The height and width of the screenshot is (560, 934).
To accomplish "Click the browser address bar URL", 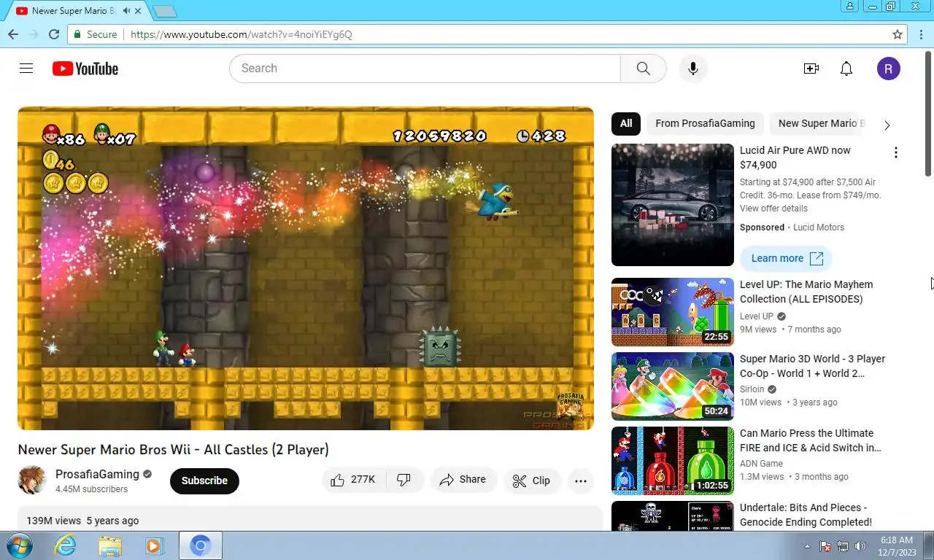I will (242, 34).
